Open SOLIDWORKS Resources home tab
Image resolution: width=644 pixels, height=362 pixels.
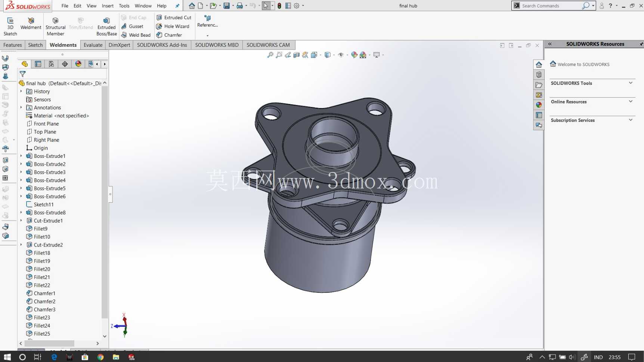[539, 65]
